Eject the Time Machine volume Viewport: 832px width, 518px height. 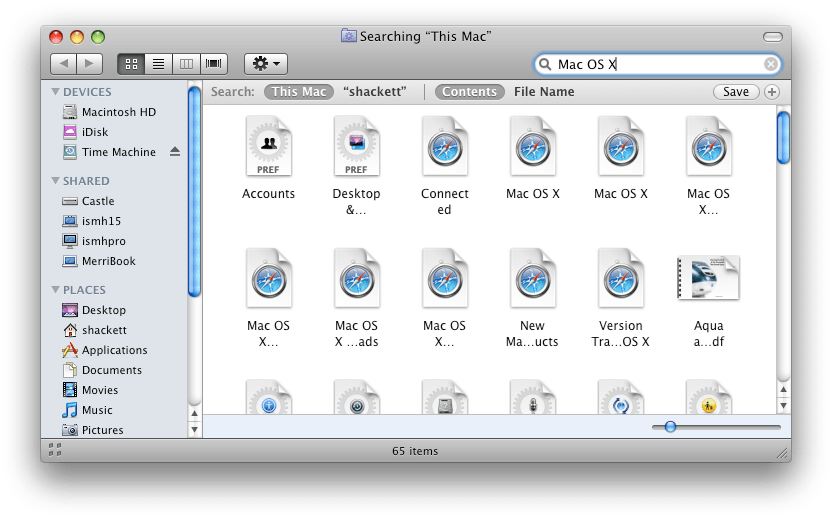point(175,152)
